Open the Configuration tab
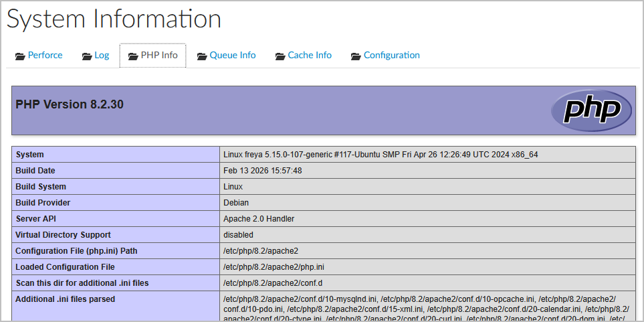 pos(385,56)
